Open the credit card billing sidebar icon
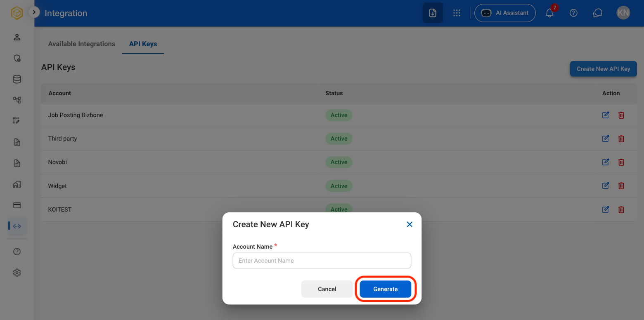 17,205
